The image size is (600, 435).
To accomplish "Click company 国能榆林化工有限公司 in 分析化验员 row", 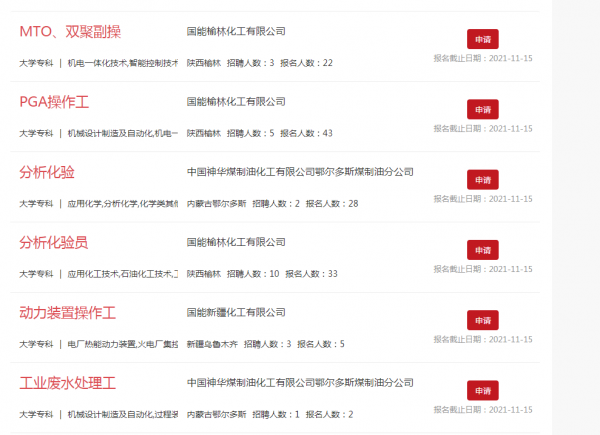I will [x=236, y=242].
